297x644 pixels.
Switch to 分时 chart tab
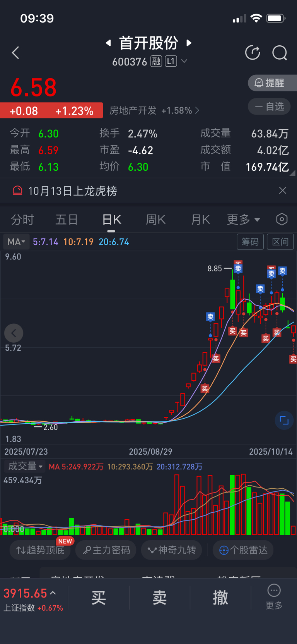(x=22, y=220)
